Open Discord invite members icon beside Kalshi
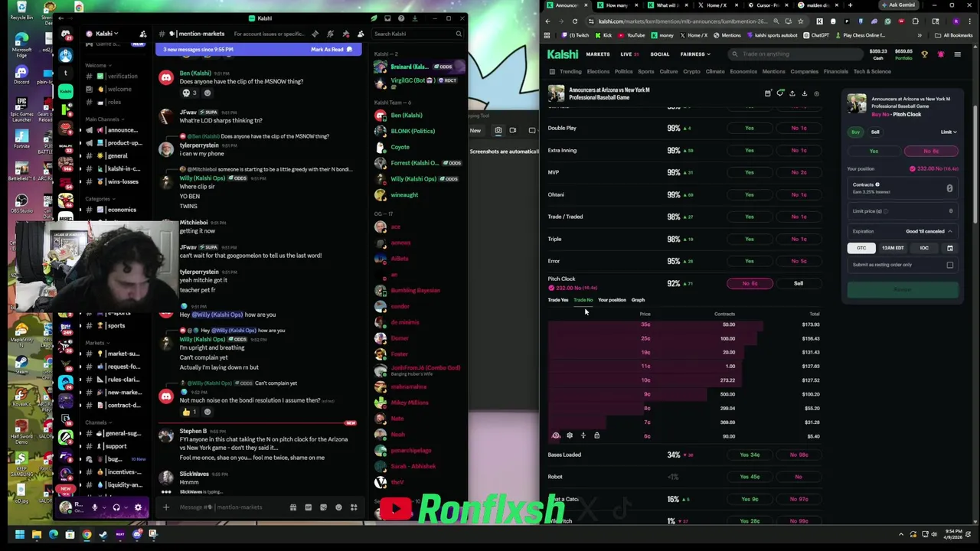Viewport: 980px width, 551px height. pos(142,34)
